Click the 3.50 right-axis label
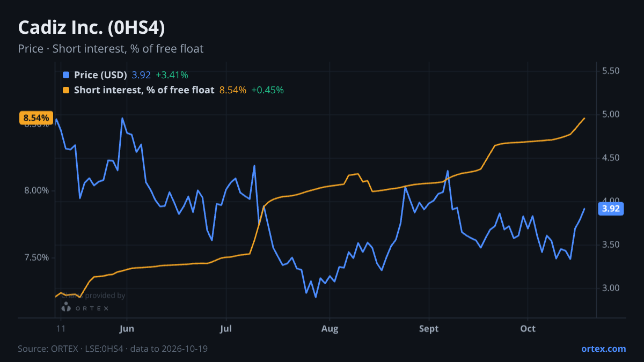 611,245
